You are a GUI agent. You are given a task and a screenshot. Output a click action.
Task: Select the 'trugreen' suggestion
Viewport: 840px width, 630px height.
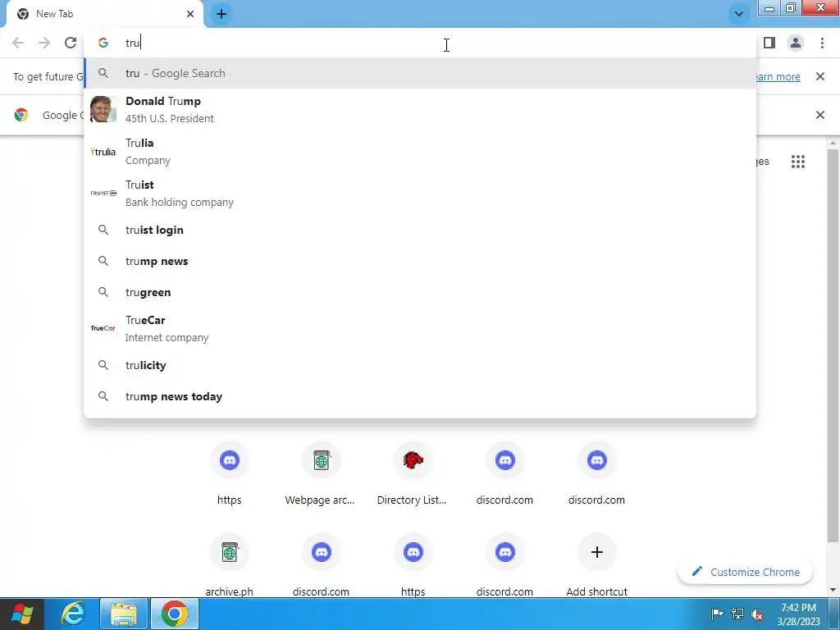[420, 293]
